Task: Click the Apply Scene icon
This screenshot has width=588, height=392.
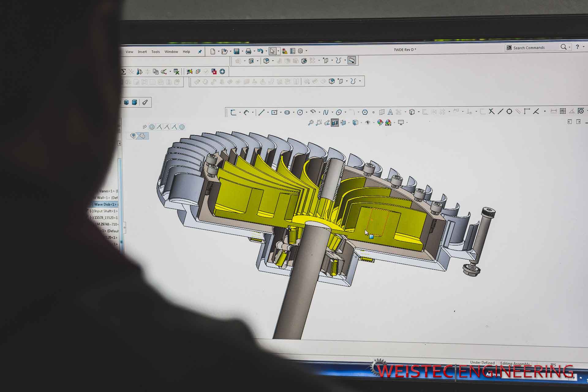Action: pyautogui.click(x=388, y=123)
